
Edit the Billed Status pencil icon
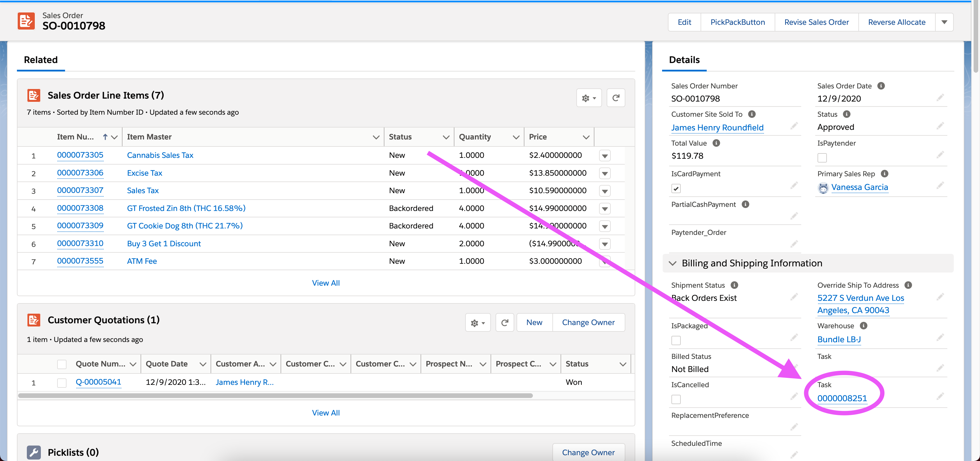click(794, 368)
